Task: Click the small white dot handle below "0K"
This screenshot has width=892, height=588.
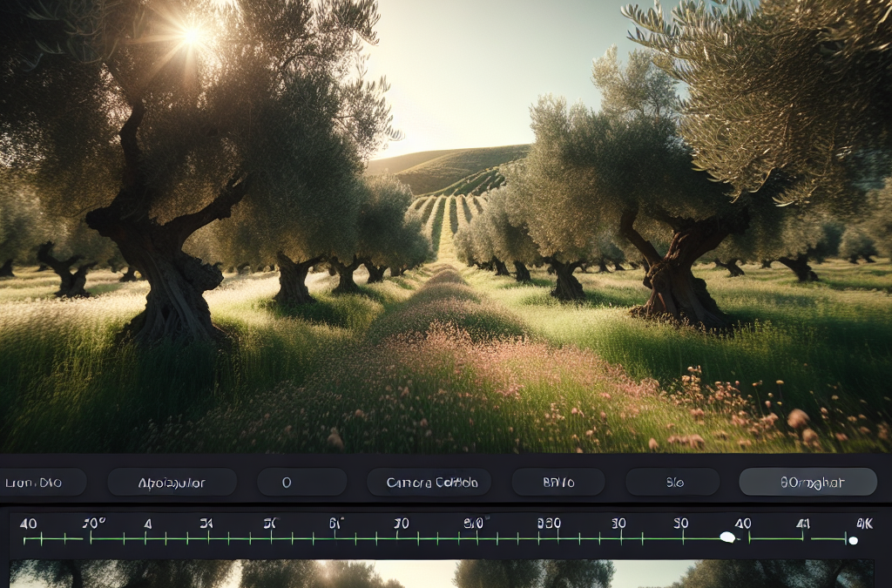Action: tap(854, 540)
